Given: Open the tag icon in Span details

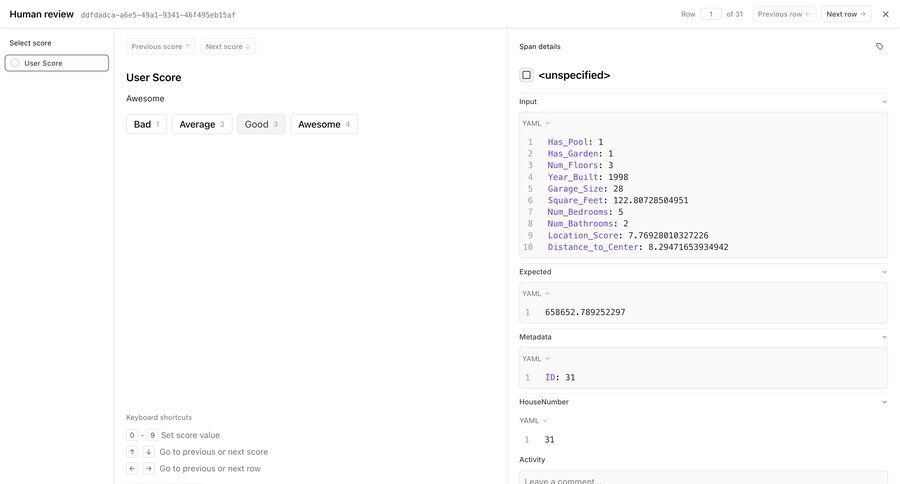Looking at the screenshot, I should click(x=879, y=47).
